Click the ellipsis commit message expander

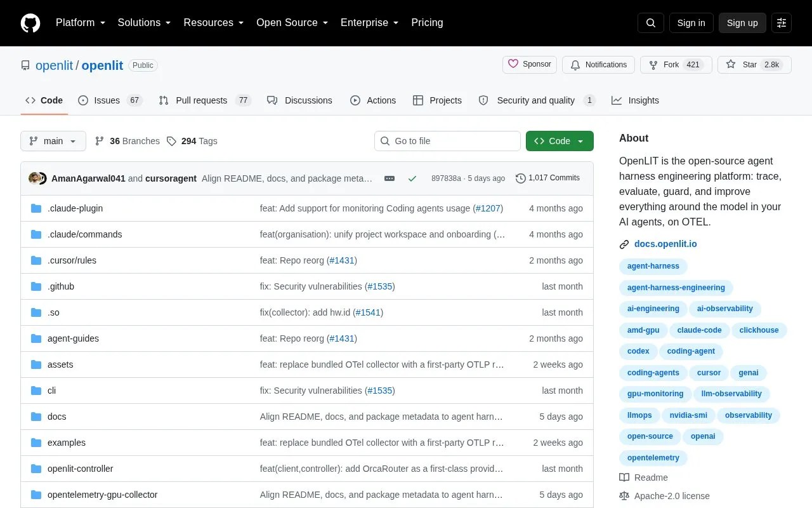tap(390, 178)
